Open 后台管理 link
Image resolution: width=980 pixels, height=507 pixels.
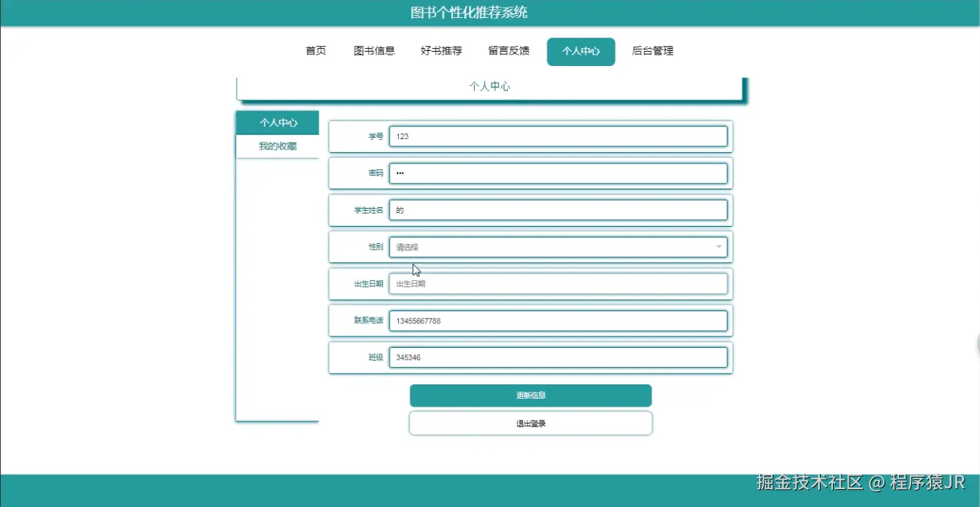[x=653, y=51]
